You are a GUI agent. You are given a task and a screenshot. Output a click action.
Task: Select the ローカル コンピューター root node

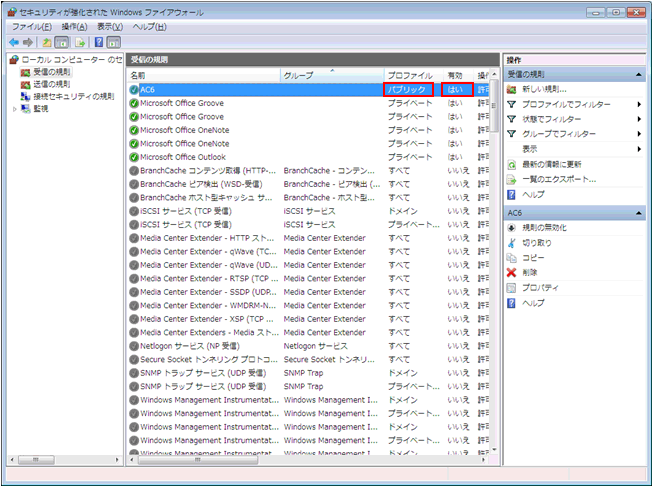(x=72, y=60)
